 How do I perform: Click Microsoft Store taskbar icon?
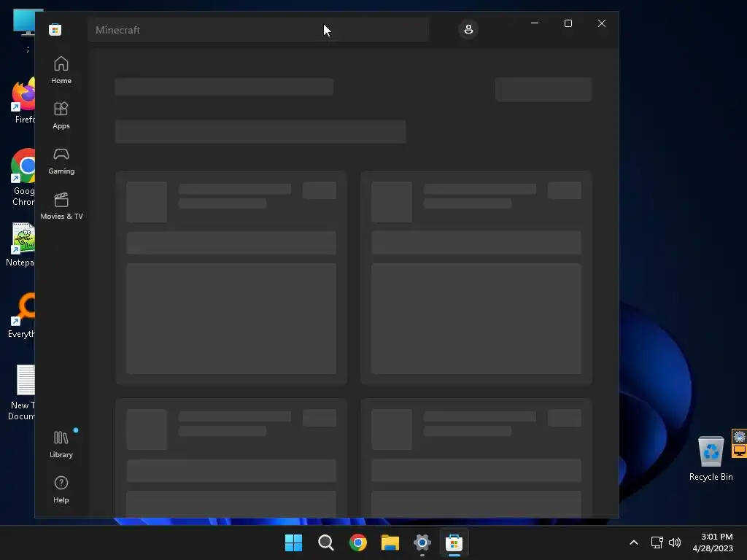point(454,542)
